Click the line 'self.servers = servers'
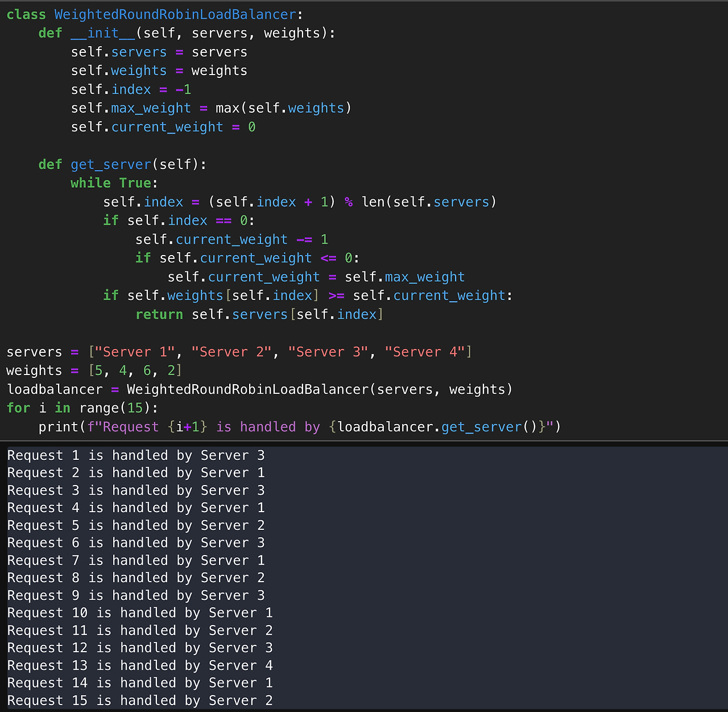Image resolution: width=728 pixels, height=712 pixels. tap(159, 52)
